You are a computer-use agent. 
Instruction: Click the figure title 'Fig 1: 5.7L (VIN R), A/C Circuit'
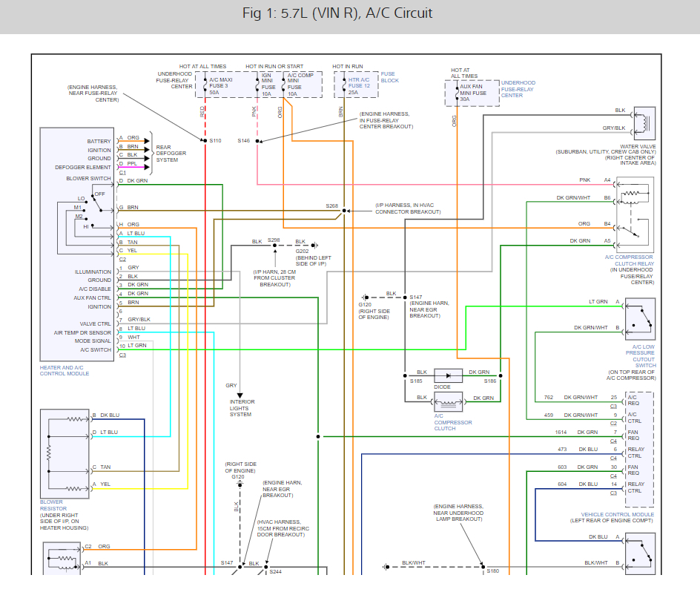coord(337,13)
